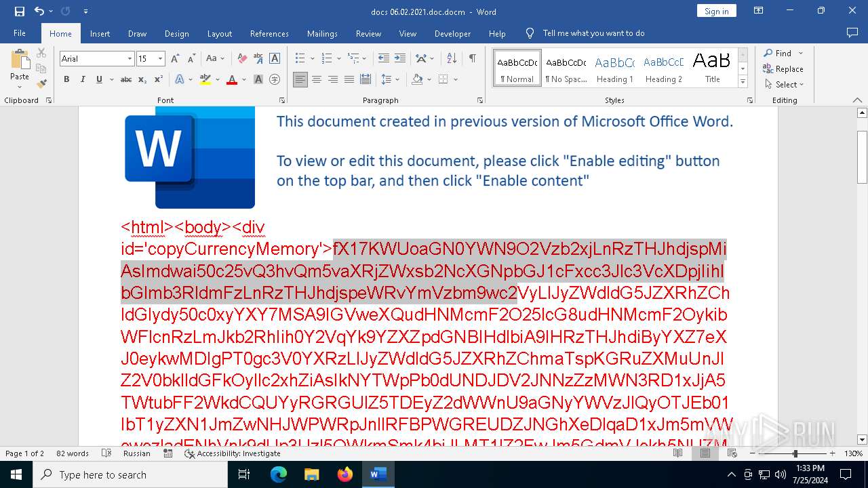Open the bullet list style dropdown

313,59
